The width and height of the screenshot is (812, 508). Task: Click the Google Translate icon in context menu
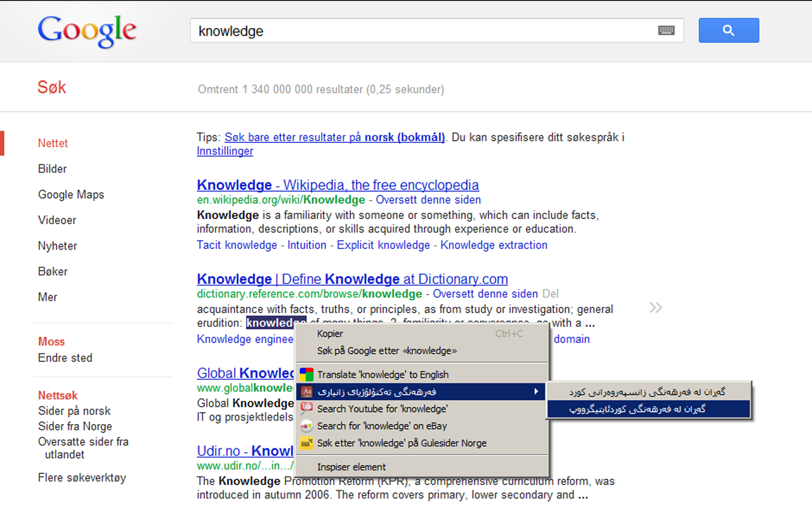tap(306, 375)
